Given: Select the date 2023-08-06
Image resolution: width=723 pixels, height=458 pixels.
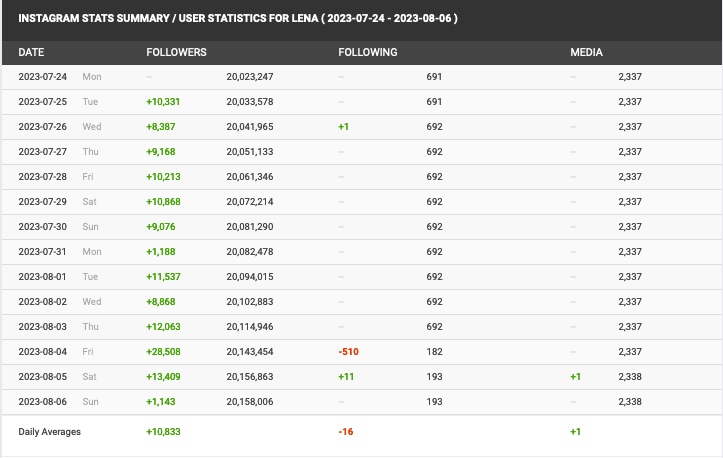Looking at the screenshot, I should (42, 401).
